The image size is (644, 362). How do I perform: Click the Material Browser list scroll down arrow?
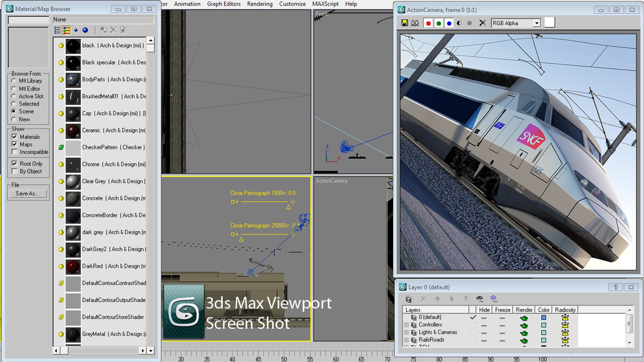tap(151, 351)
